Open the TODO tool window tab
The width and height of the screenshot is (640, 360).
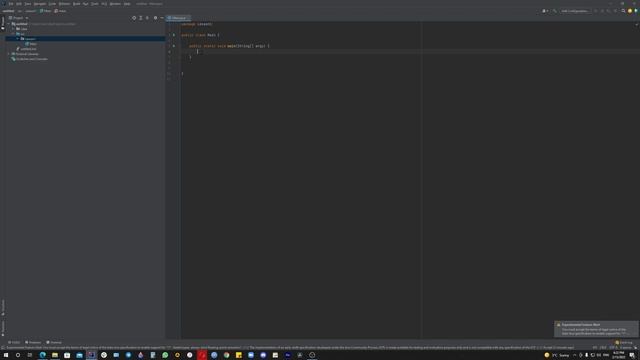(14, 342)
